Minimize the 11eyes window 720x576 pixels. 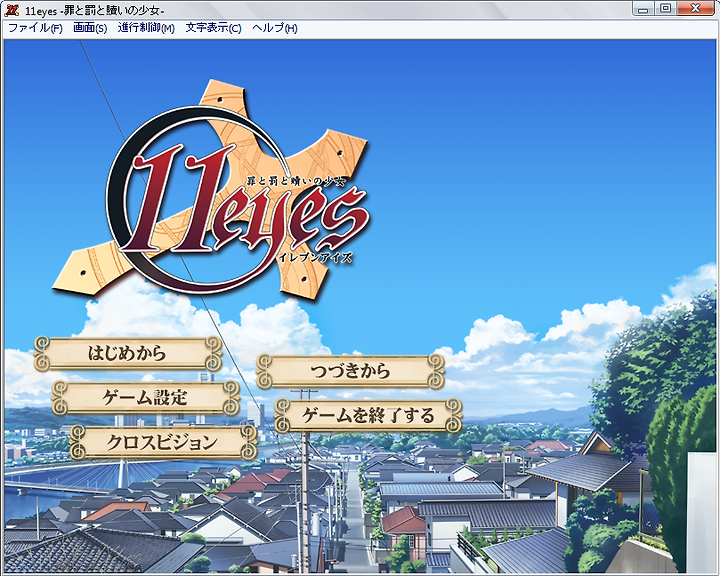pyautogui.click(x=643, y=8)
